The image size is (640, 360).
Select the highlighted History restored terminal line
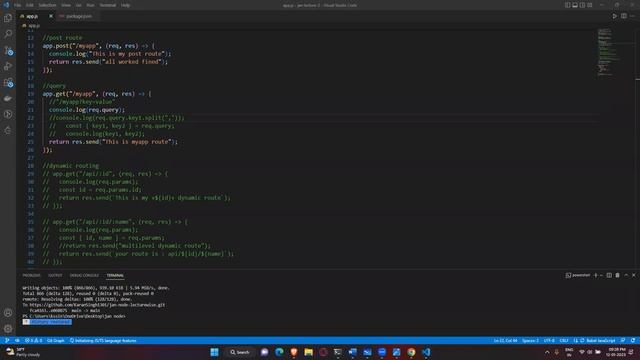[x=47, y=322]
